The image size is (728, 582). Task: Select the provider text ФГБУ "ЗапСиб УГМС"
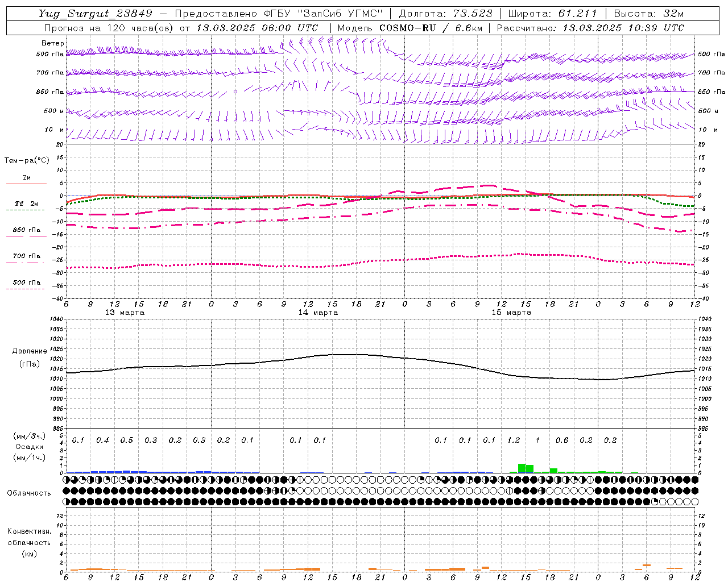tap(324, 14)
